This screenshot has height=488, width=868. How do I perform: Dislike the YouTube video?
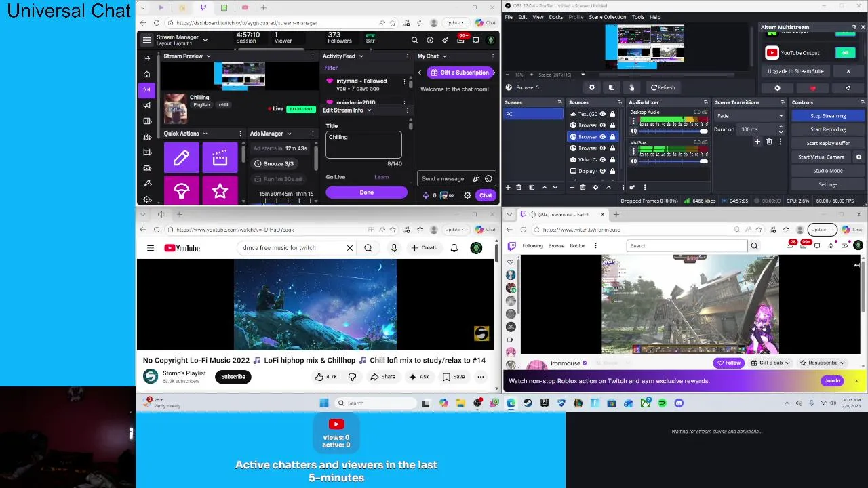(x=352, y=377)
